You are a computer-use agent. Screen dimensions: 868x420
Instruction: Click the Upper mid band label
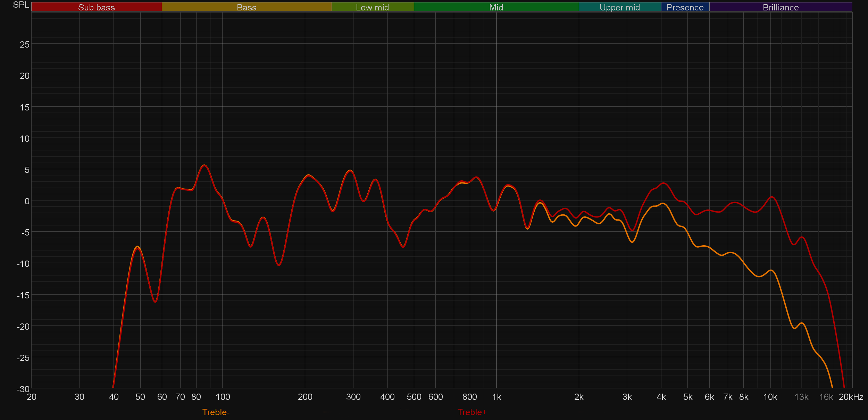(619, 7)
